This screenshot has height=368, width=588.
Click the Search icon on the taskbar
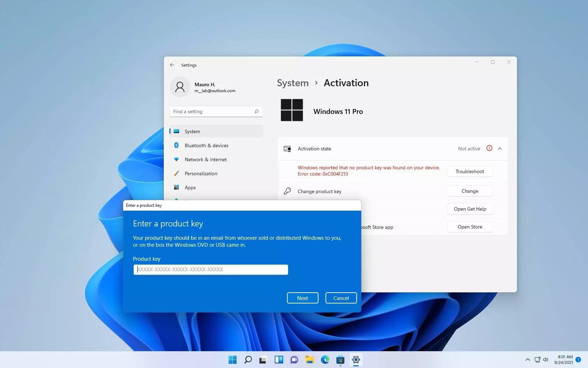pyautogui.click(x=248, y=360)
